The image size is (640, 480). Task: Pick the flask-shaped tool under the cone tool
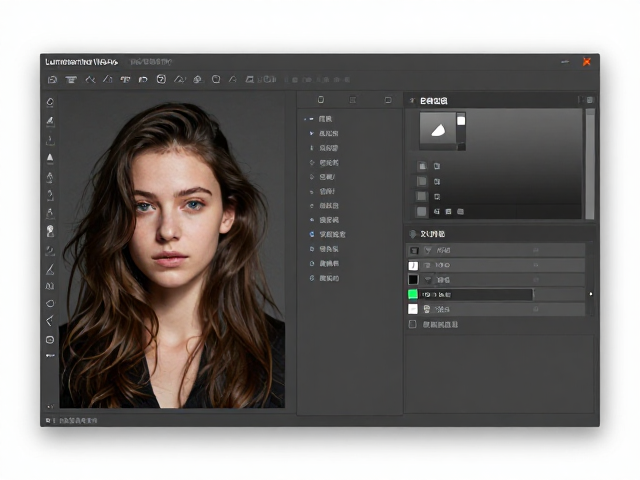click(50, 178)
